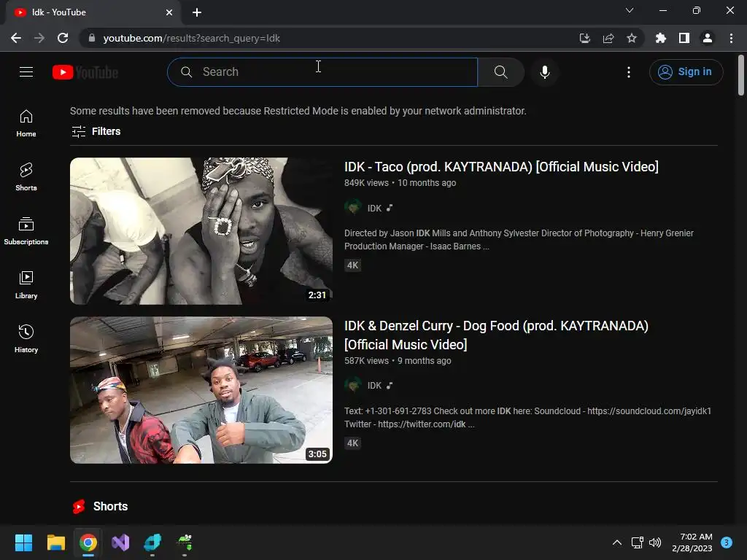Bookmark this page with the star
This screenshot has height=560, width=747.
click(632, 38)
